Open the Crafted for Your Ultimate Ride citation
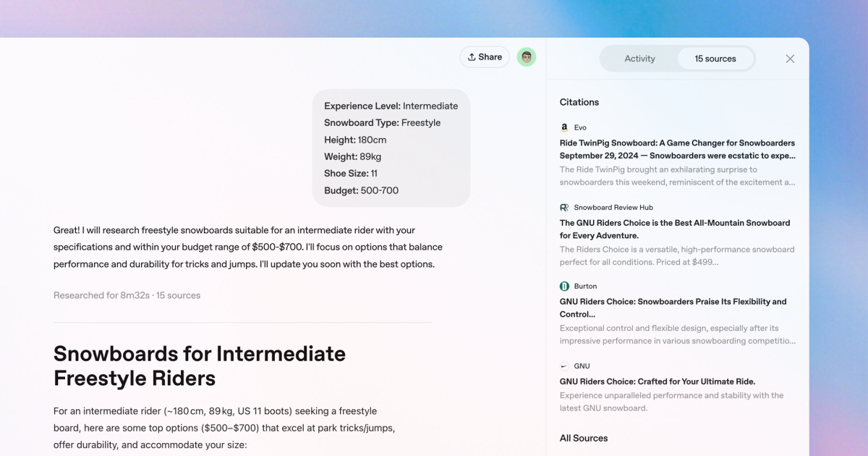Viewport: 868px width, 456px height. (658, 381)
